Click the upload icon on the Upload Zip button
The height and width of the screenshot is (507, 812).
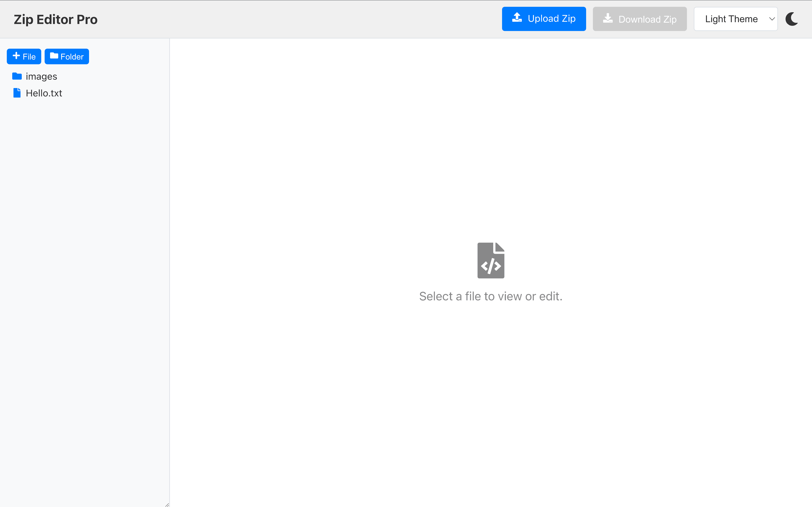click(x=517, y=18)
